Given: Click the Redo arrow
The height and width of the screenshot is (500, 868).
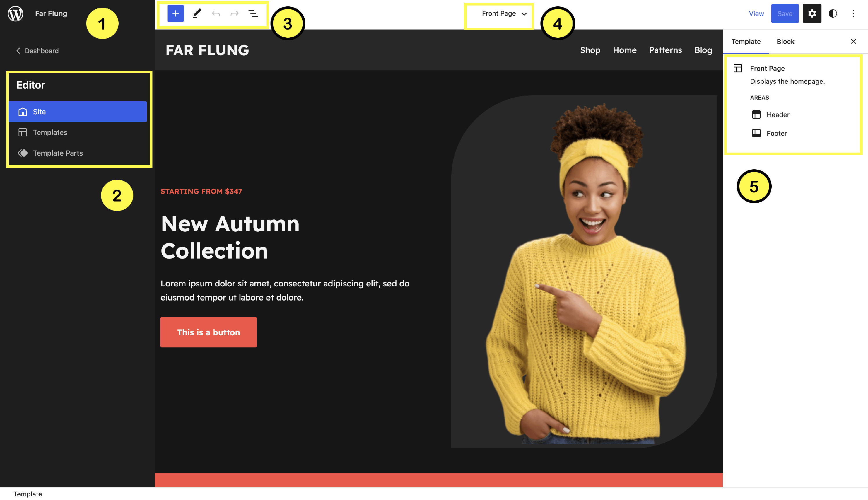Looking at the screenshot, I should pyautogui.click(x=234, y=14).
